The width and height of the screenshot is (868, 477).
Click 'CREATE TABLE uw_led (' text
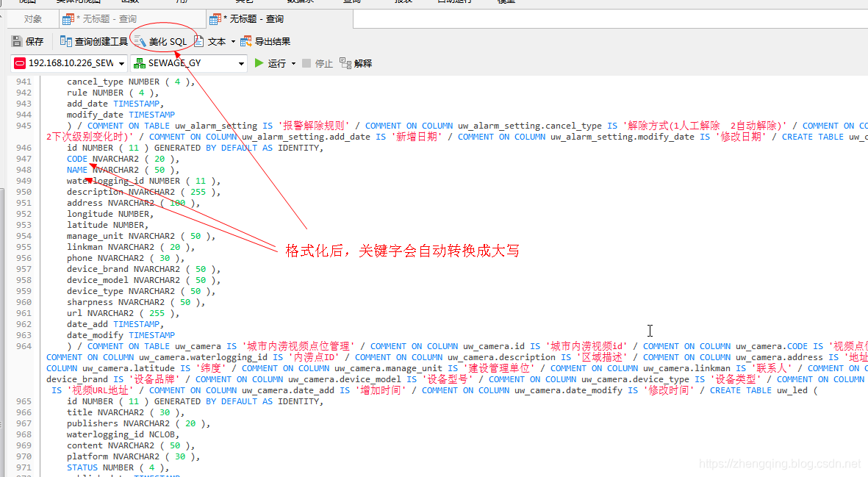[764, 391]
